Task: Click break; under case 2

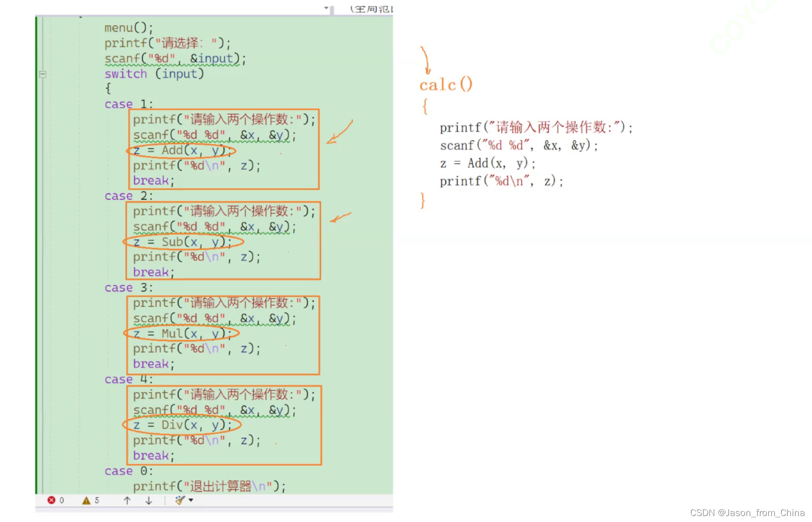Action: (x=154, y=273)
